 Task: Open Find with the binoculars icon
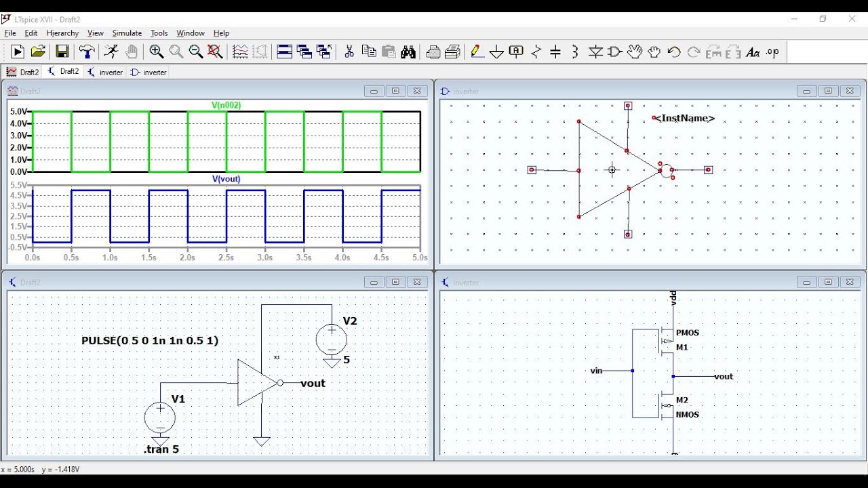(x=408, y=52)
